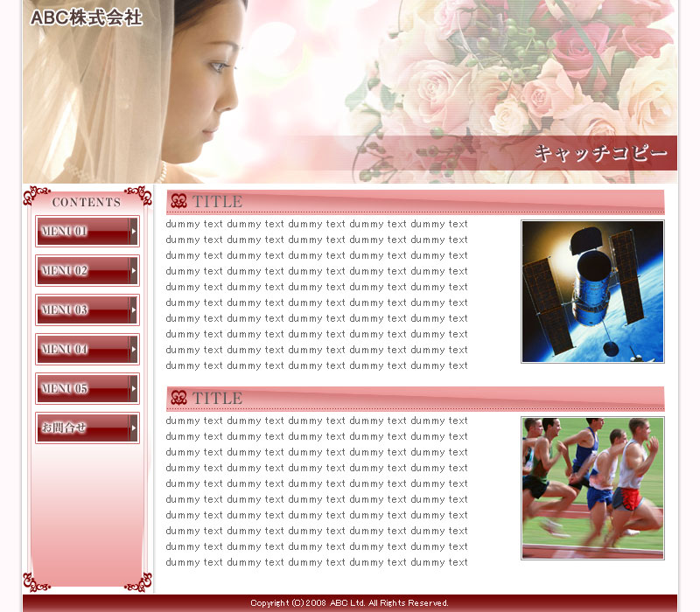Open the MENU 04 sidebar button
700x612 pixels.
(x=87, y=349)
